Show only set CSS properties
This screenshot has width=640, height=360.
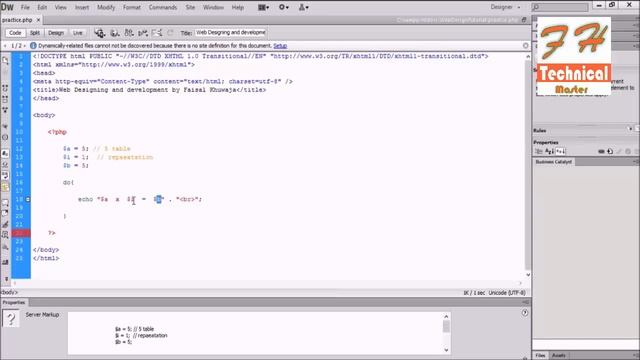(x=561, y=151)
